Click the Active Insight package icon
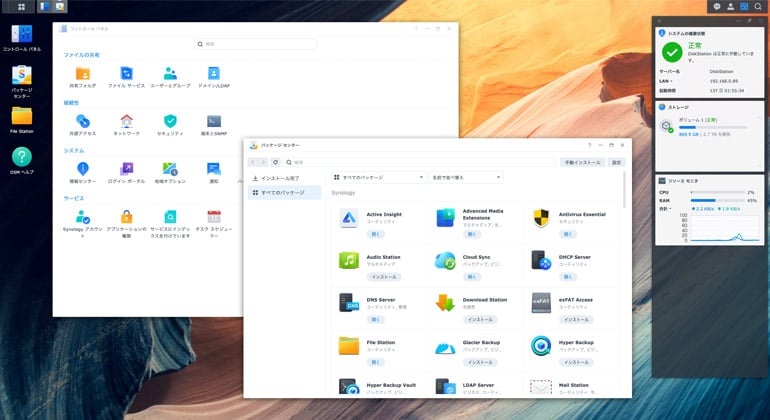The height and width of the screenshot is (420, 770). (x=349, y=218)
